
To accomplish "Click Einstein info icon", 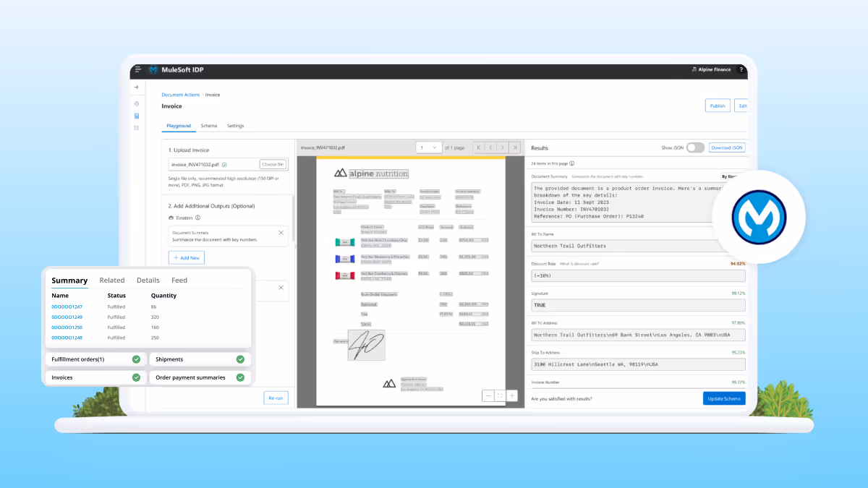I will (197, 217).
